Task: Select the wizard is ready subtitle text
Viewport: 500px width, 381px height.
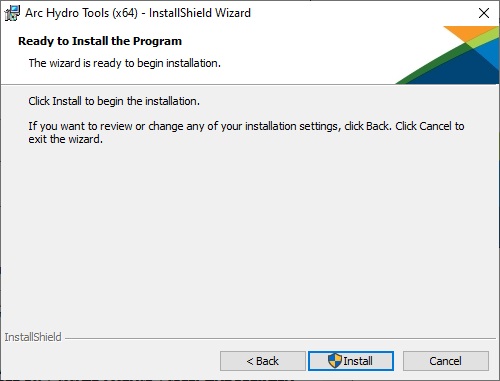Action: point(125,63)
